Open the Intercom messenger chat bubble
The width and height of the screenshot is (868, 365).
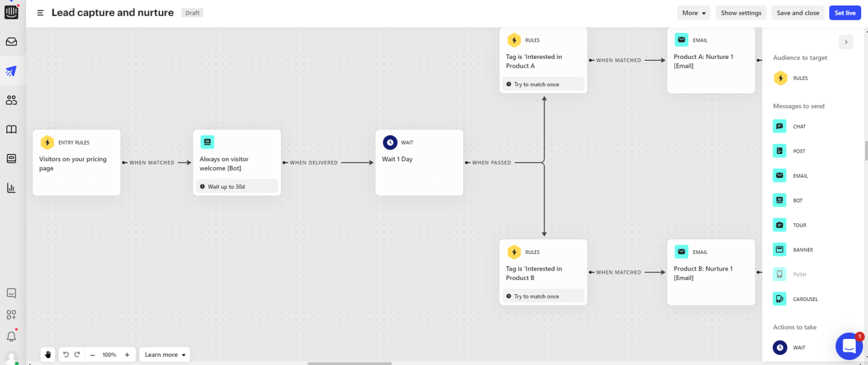pyautogui.click(x=849, y=346)
